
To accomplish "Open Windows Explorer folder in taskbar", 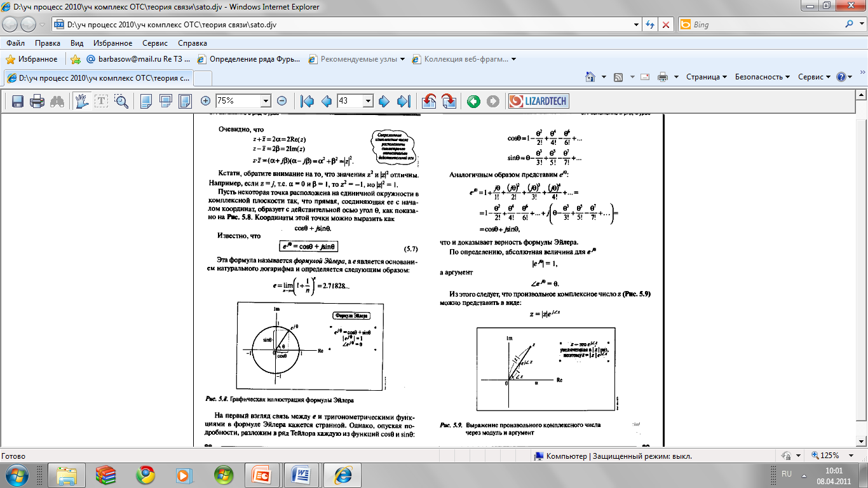I will pyautogui.click(x=67, y=475).
